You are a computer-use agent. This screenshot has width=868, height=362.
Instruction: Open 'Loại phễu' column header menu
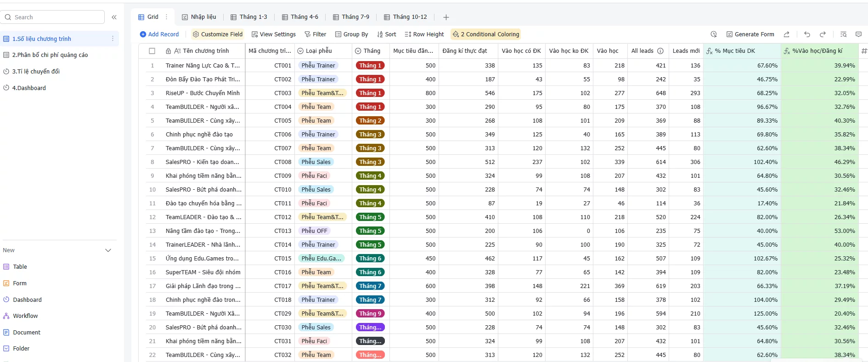point(323,51)
